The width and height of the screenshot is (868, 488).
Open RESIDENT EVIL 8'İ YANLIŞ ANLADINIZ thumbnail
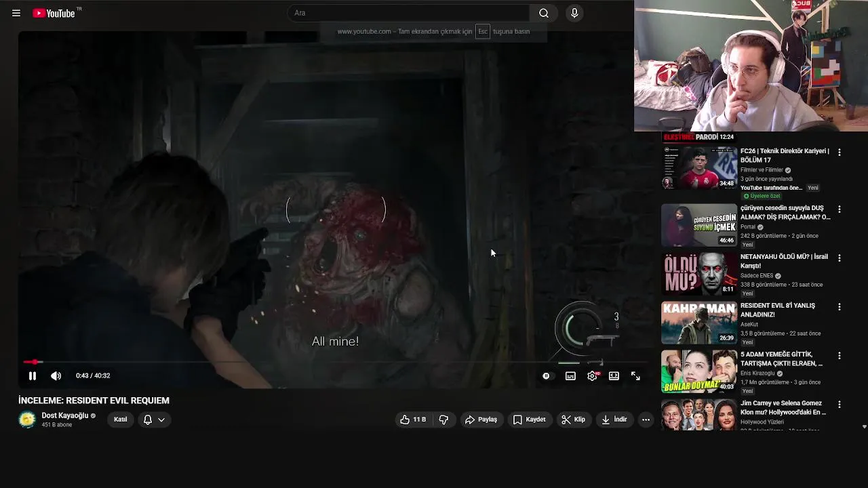tap(699, 323)
